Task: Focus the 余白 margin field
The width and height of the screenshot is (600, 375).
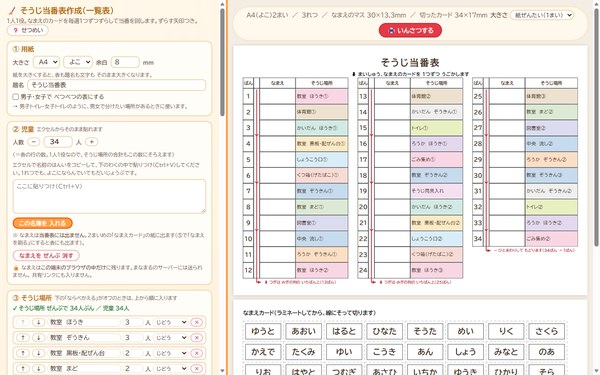Action: pos(125,62)
